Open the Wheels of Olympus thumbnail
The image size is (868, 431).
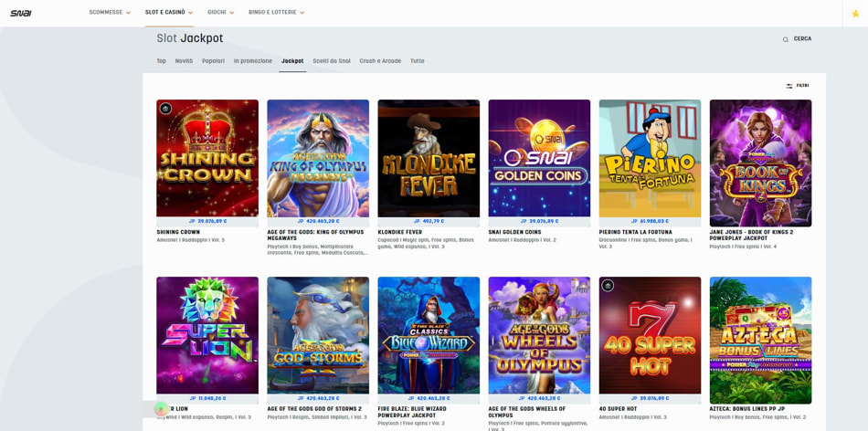(539, 335)
